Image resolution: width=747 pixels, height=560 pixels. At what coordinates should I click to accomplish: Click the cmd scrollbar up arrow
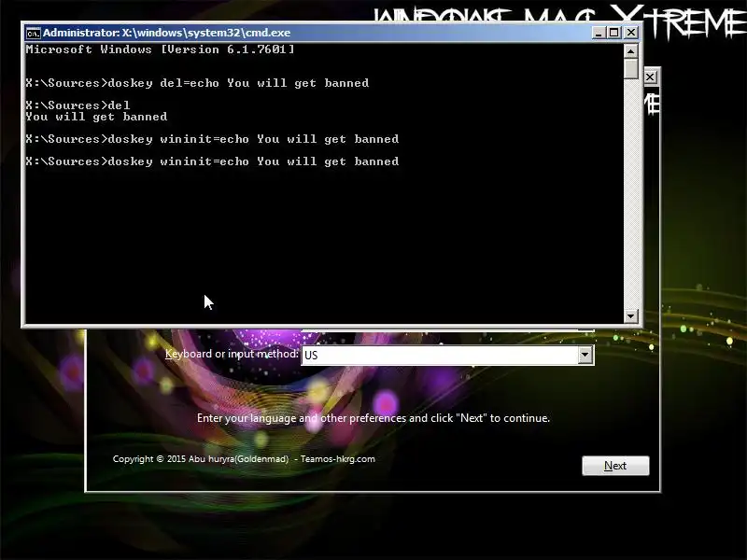[x=631, y=51]
